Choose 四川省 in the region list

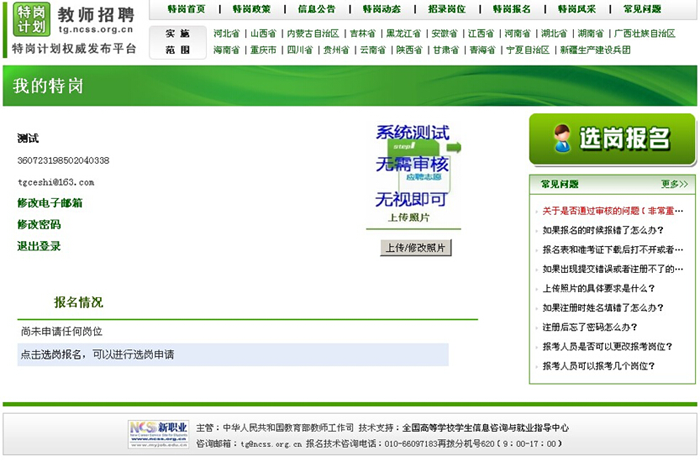click(x=299, y=49)
